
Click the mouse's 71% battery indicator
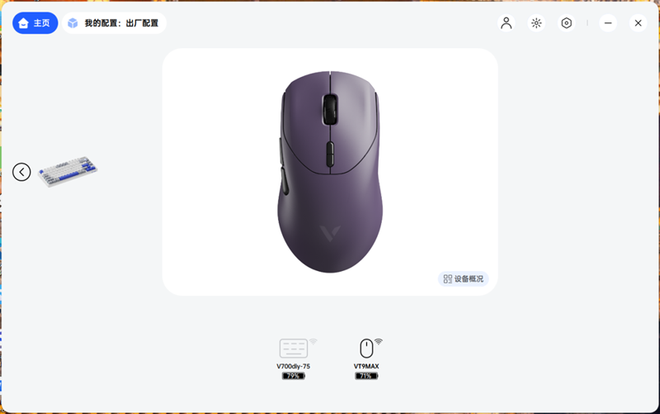click(366, 376)
